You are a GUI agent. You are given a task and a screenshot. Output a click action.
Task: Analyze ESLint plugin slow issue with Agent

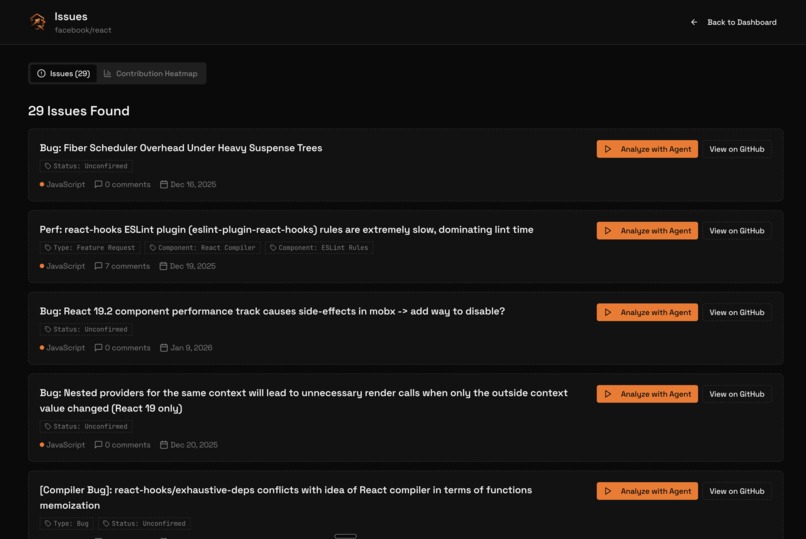point(647,231)
